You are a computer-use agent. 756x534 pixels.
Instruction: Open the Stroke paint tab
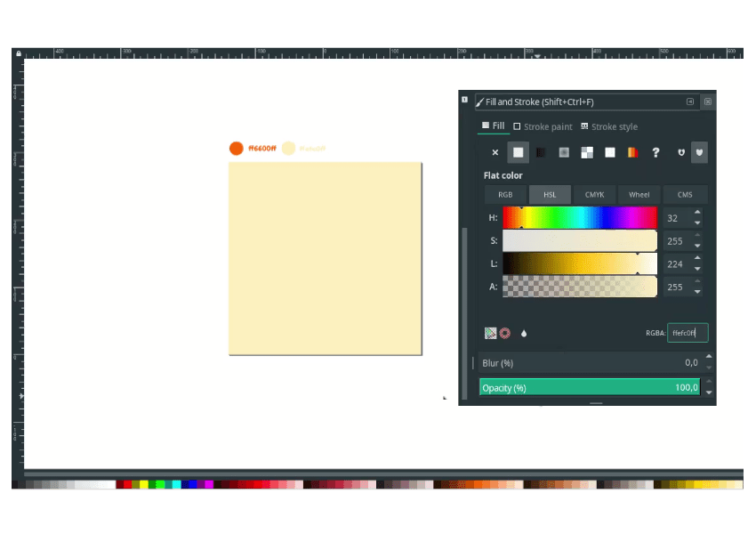coord(543,126)
